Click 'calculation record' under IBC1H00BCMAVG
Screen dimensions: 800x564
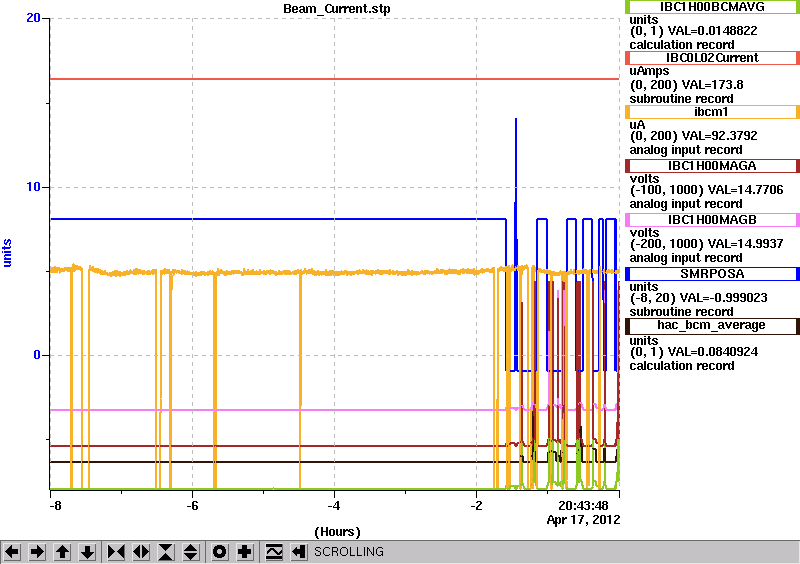682,44
